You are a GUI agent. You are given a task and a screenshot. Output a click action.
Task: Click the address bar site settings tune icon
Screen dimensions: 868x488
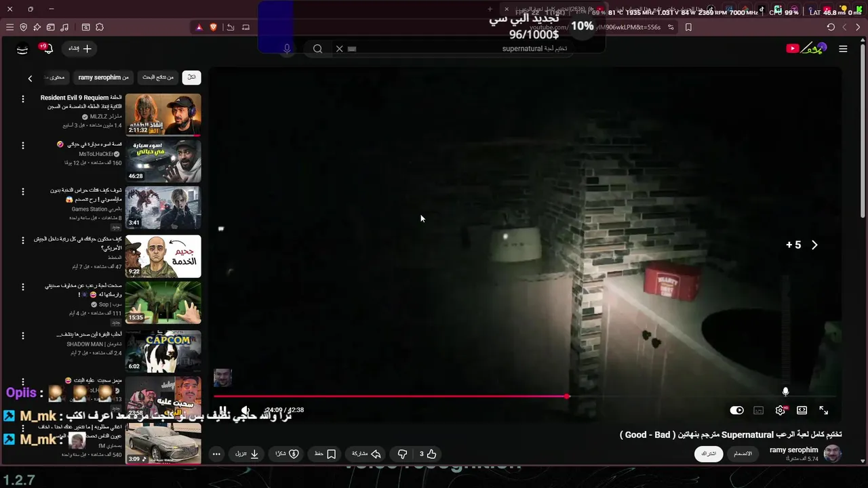tap(671, 27)
